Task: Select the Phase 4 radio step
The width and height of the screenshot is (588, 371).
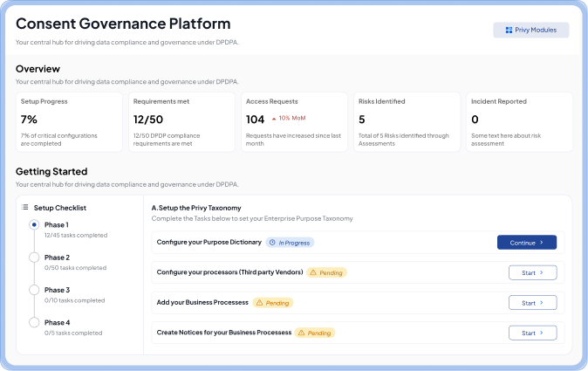Action: (34, 323)
